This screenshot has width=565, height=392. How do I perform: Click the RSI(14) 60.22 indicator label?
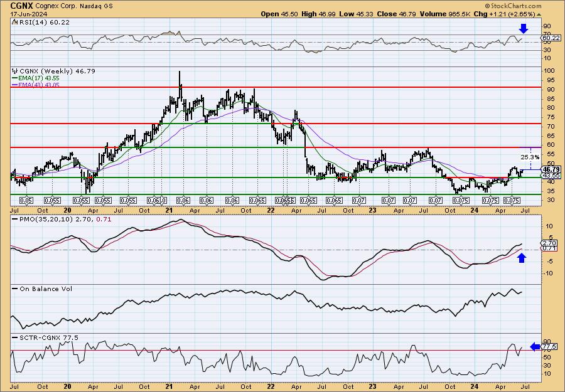point(43,22)
